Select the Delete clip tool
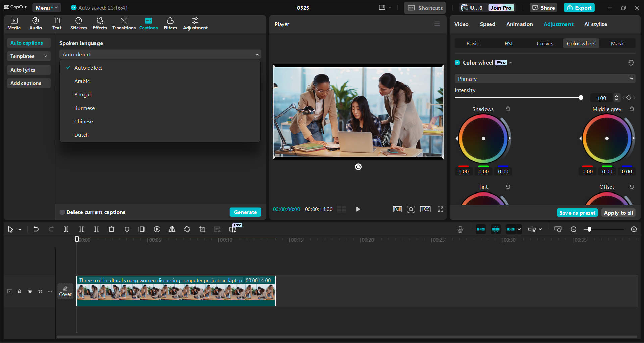Image resolution: width=644 pixels, height=343 pixels. point(111,229)
